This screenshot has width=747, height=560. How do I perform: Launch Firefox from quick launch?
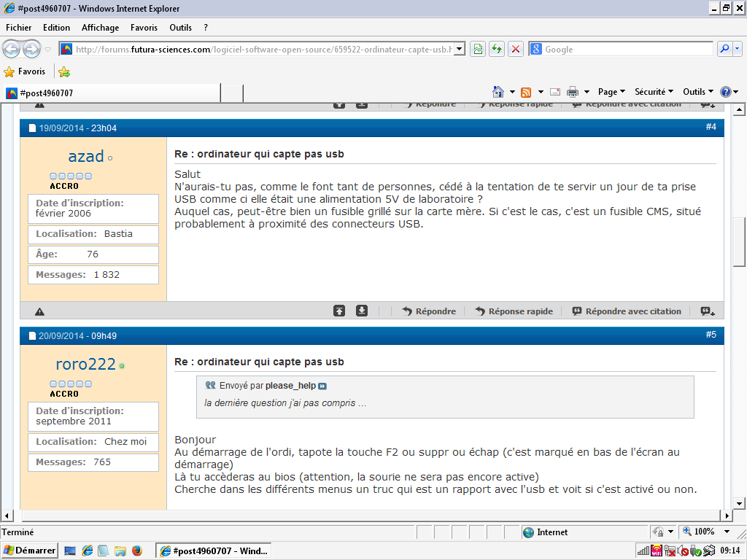pyautogui.click(x=136, y=551)
